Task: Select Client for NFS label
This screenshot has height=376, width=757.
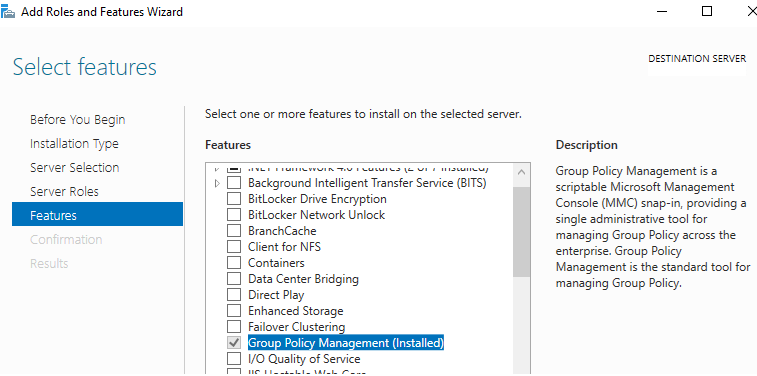Action: point(284,247)
